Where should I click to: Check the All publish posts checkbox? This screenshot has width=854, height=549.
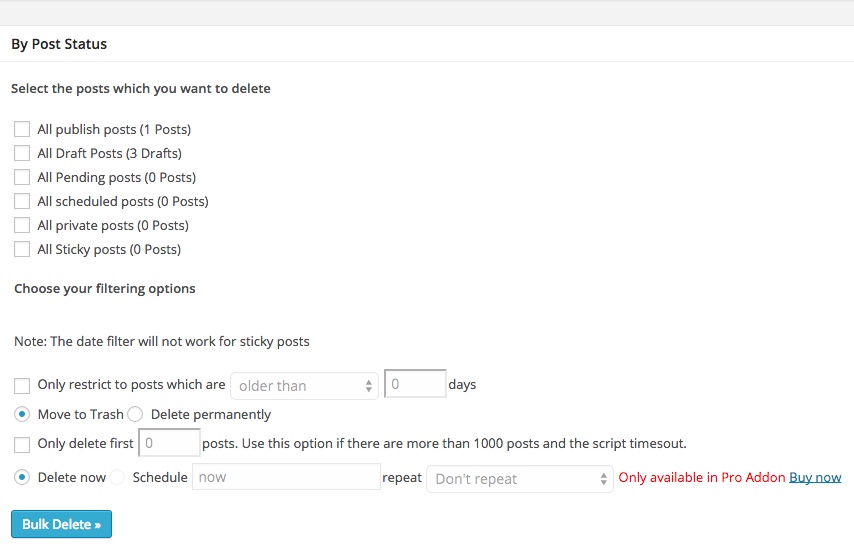(22, 129)
